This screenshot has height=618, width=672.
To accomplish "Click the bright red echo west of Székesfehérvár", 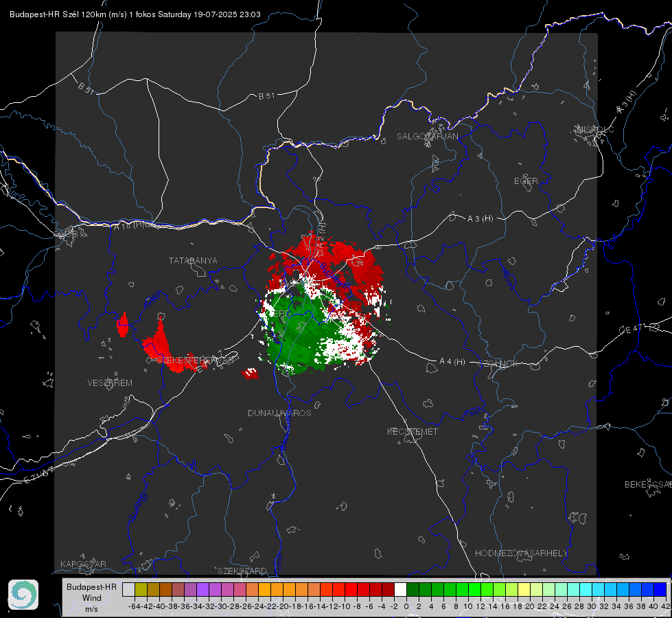I will pos(165,350).
